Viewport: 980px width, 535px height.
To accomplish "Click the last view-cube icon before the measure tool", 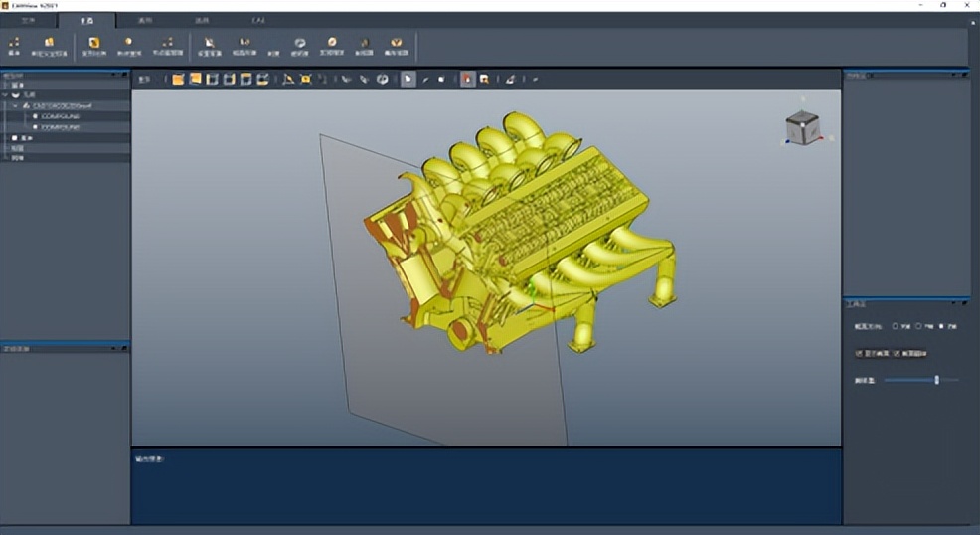I will [x=263, y=79].
